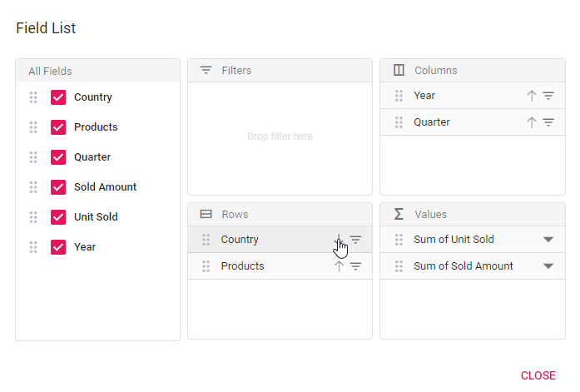Sort the Quarter column field

532,122
